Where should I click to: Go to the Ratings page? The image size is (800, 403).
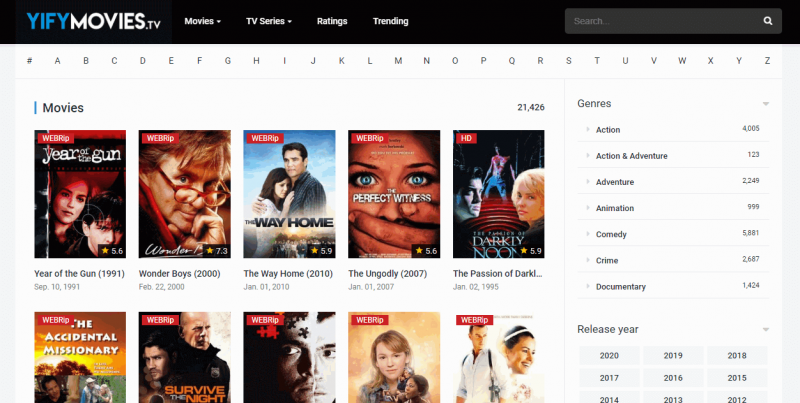tap(332, 21)
